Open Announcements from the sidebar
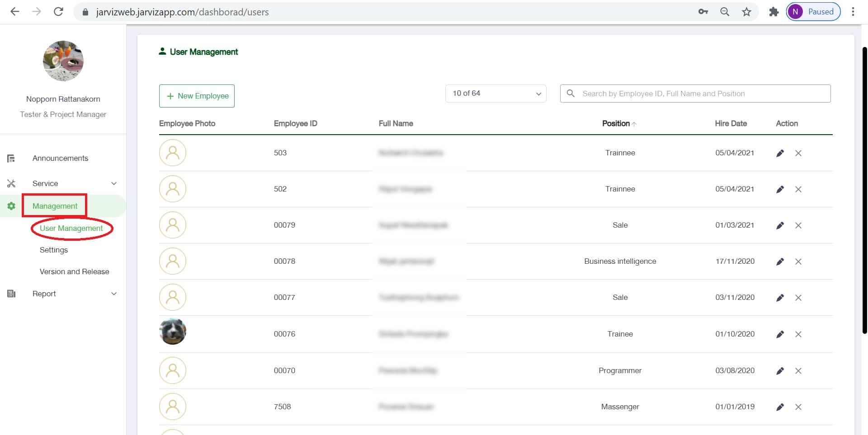The height and width of the screenshot is (435, 868). (60, 158)
